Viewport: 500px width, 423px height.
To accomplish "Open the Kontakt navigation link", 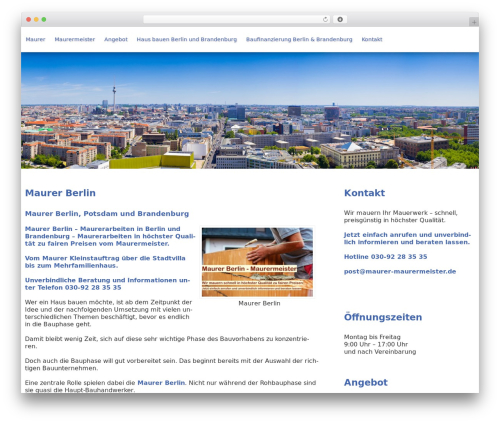I will [372, 39].
